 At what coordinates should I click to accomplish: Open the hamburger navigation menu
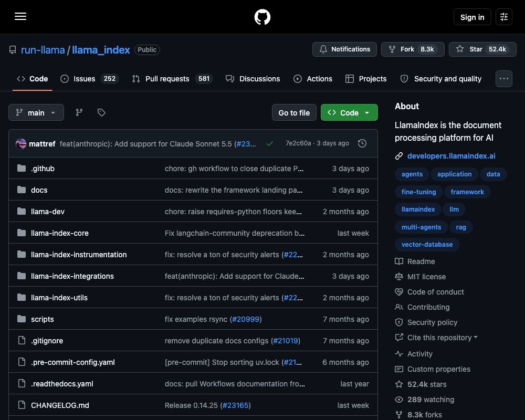[x=20, y=16]
